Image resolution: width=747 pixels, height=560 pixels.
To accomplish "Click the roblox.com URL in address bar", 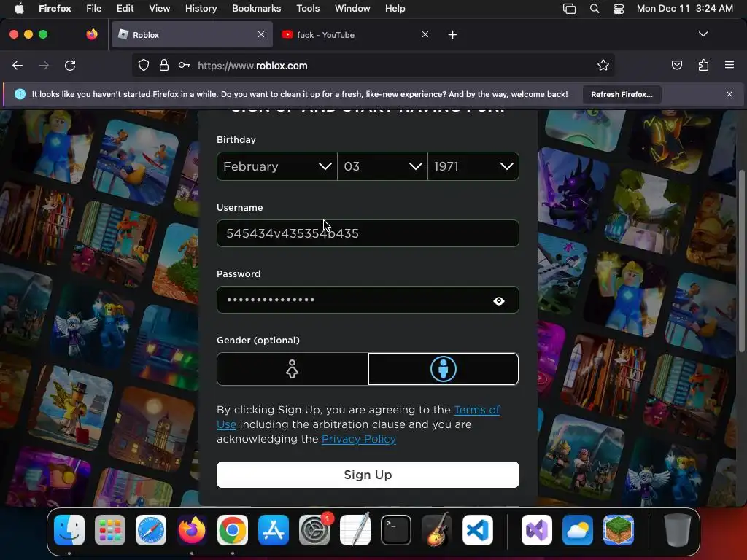I will tap(252, 66).
